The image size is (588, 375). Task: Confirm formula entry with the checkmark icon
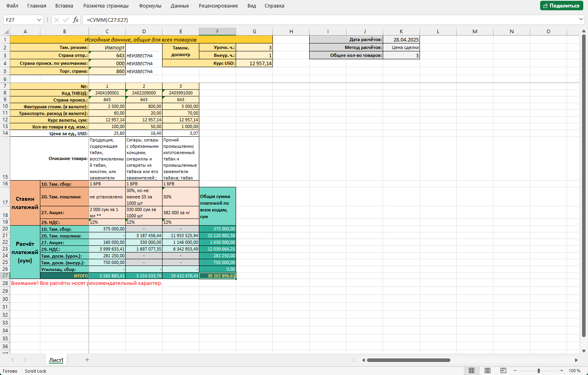point(66,20)
